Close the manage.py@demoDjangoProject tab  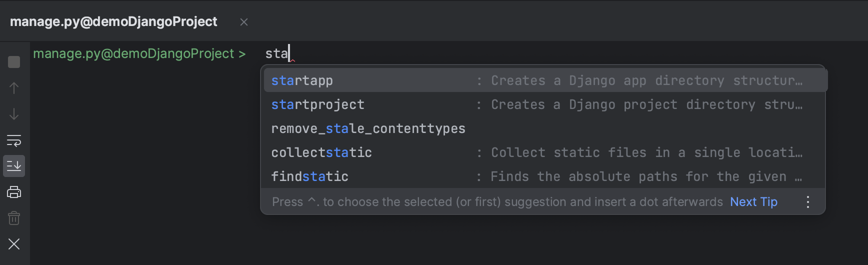pos(244,22)
